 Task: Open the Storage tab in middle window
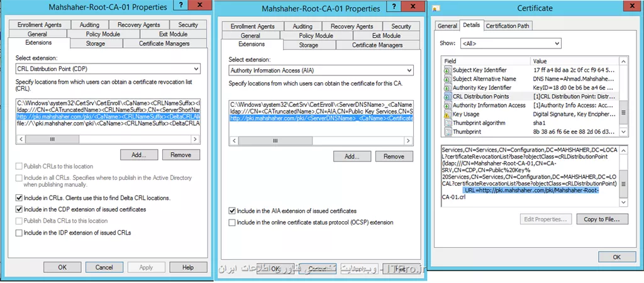tap(308, 45)
